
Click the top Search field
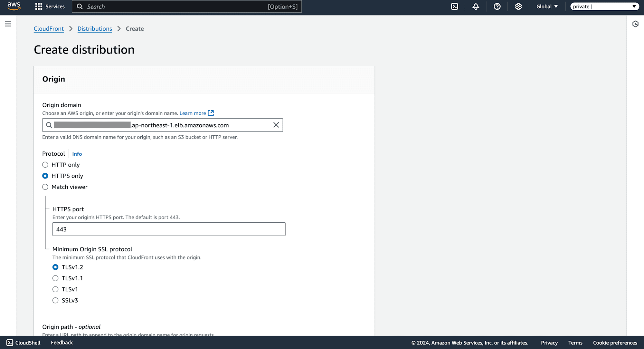coord(187,6)
